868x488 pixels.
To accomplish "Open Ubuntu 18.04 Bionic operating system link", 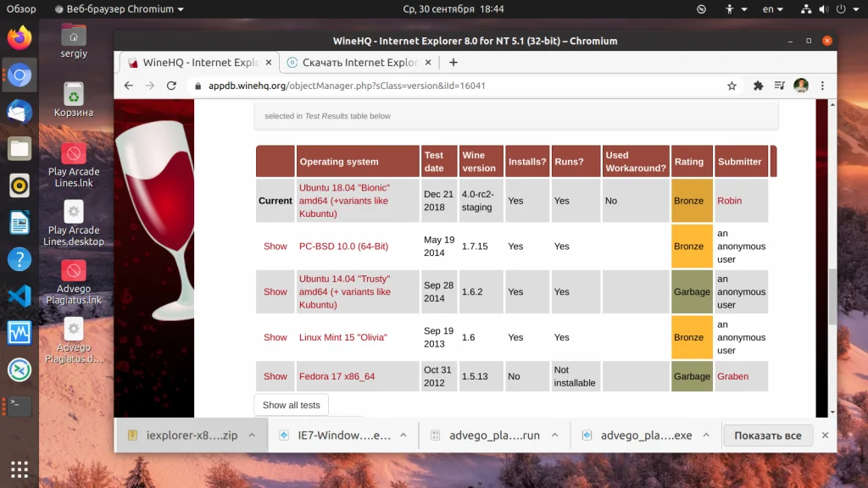I will 344,201.
